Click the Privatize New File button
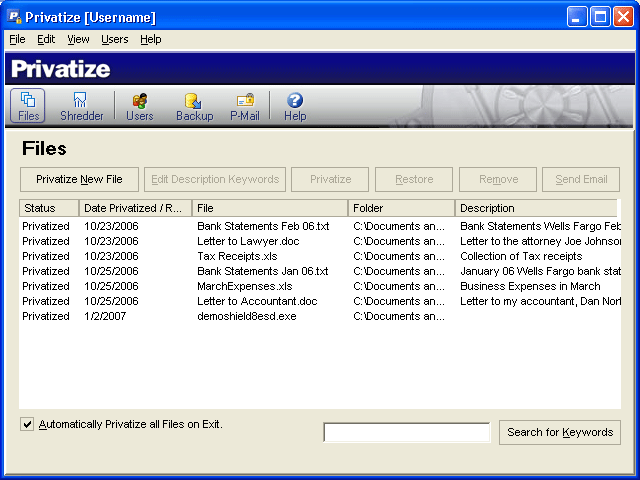Image resolution: width=640 pixels, height=480 pixels. tap(79, 179)
